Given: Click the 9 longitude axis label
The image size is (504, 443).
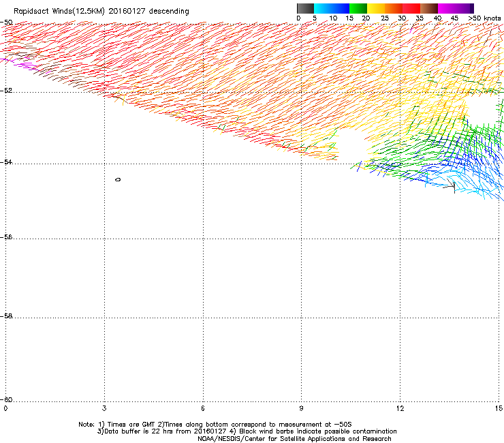Looking at the screenshot, I should pos(301,408).
